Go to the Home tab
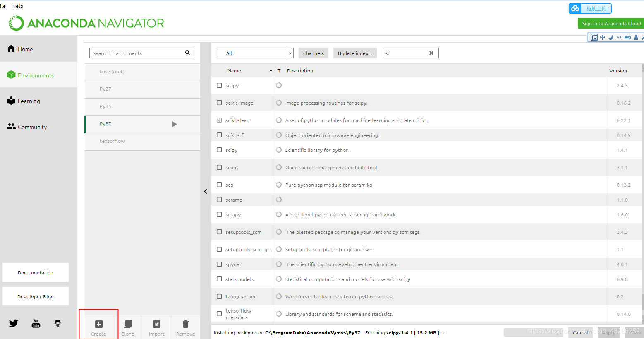This screenshot has height=339, width=644. pyautogui.click(x=38, y=49)
